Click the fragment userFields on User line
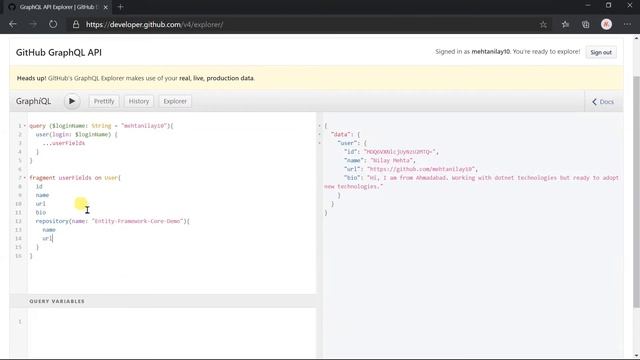The height and width of the screenshot is (360, 640). click(75, 178)
